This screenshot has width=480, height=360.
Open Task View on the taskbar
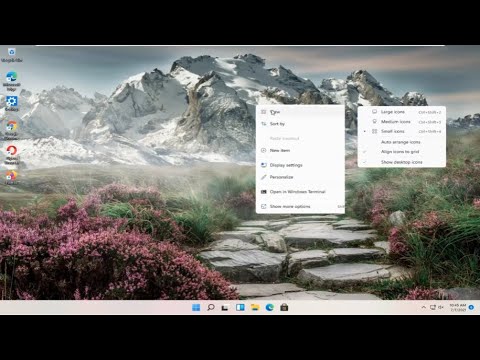click(x=225, y=308)
